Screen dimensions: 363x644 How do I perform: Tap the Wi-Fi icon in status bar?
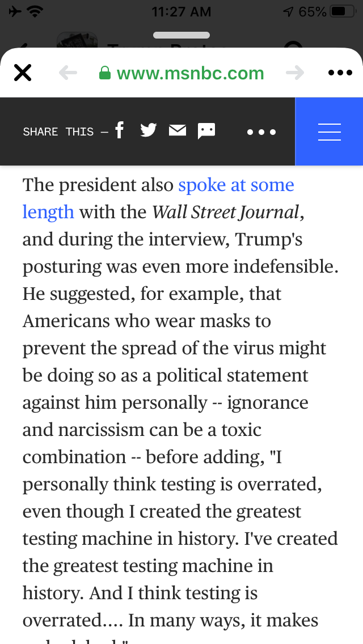click(x=36, y=11)
